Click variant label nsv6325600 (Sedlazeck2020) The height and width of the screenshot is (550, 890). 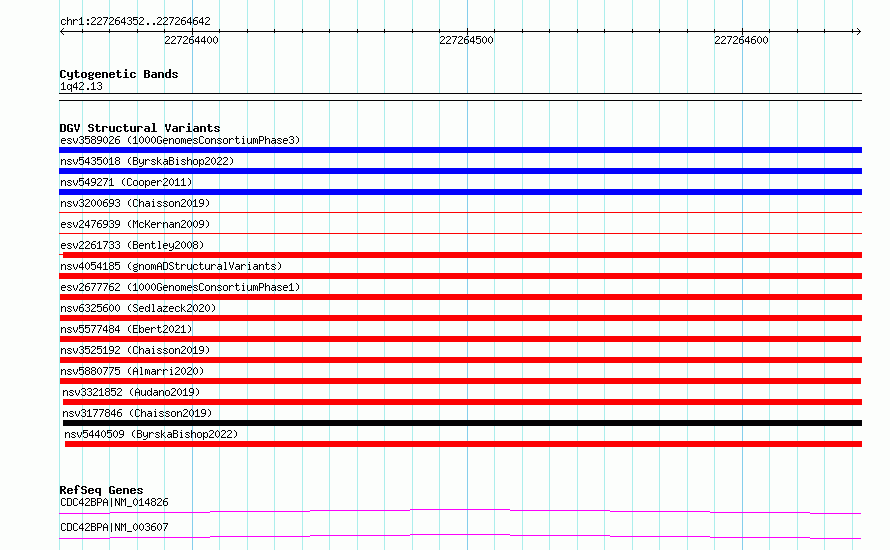point(138,308)
